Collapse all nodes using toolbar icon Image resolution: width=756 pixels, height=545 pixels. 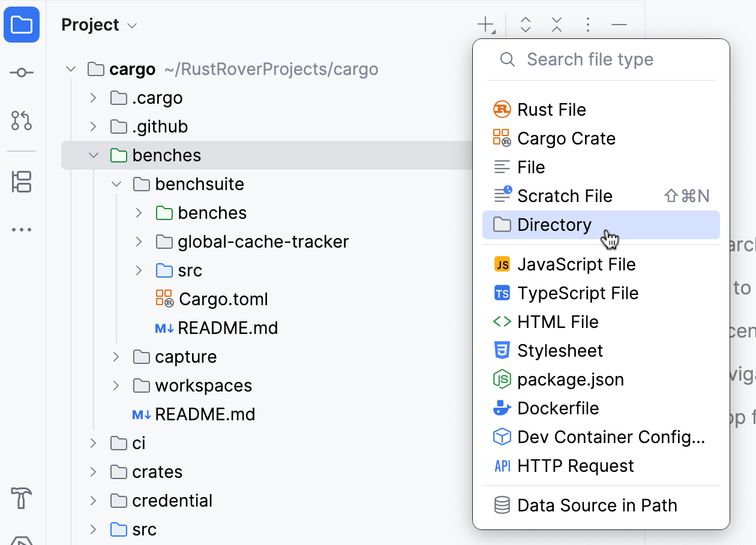click(556, 24)
